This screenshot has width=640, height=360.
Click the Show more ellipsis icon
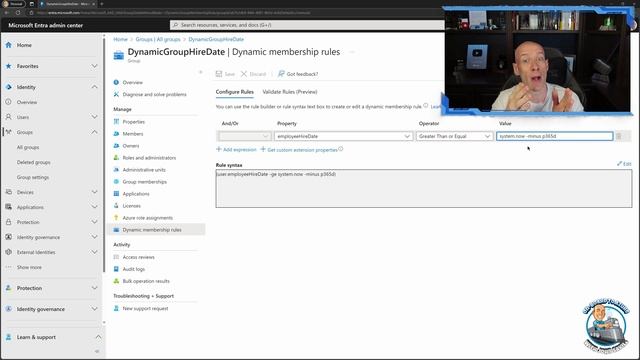coord(9,267)
